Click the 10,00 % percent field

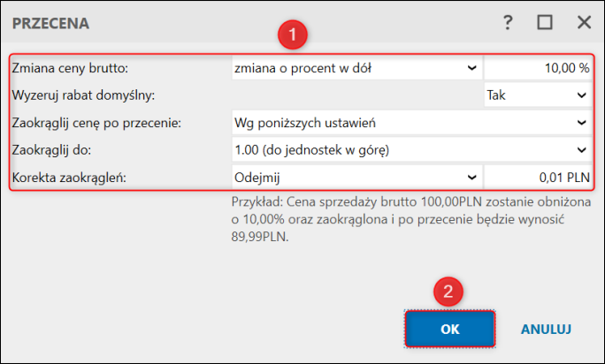(538, 67)
